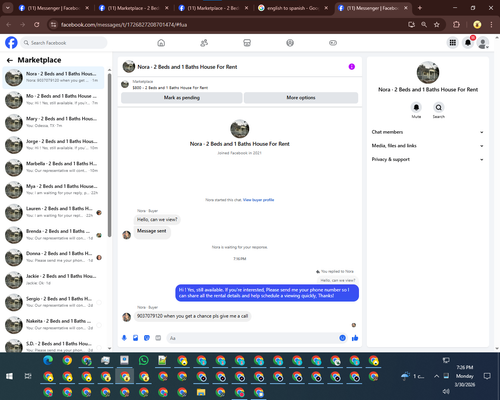The image size is (500, 400).
Task: Open the Brenda conversation in list
Action: (53, 235)
